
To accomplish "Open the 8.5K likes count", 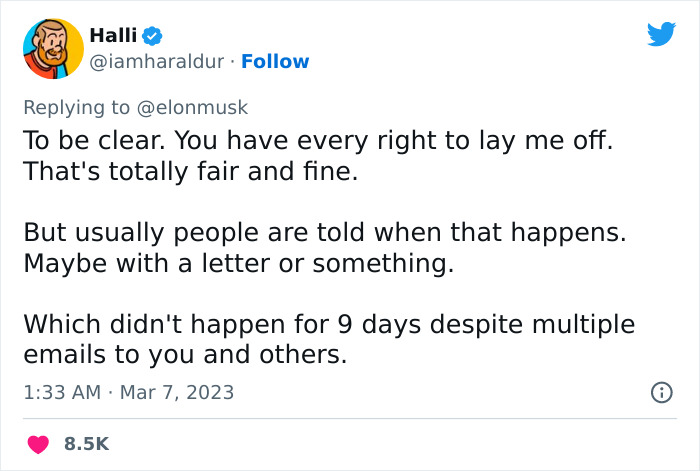I will pos(86,443).
